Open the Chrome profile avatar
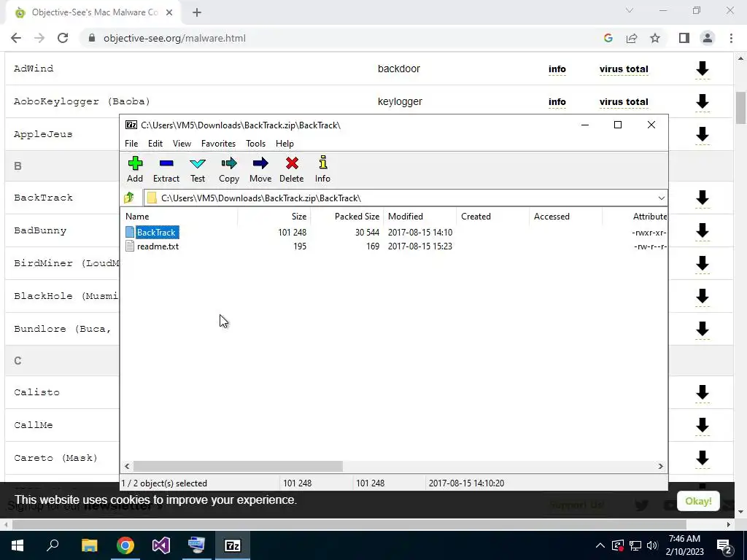This screenshot has width=747, height=560. (708, 38)
